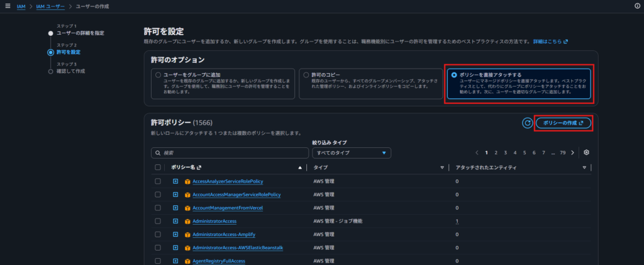The width and height of the screenshot is (644, 265).
Task: Click the search magnifier icon
Action: click(158, 153)
